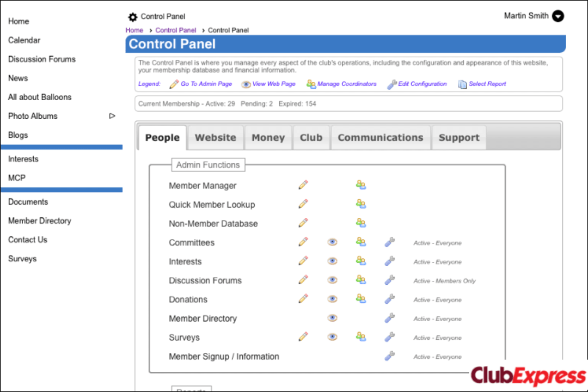Switch to the Money tab
The height and width of the screenshot is (392, 588).
[268, 137]
